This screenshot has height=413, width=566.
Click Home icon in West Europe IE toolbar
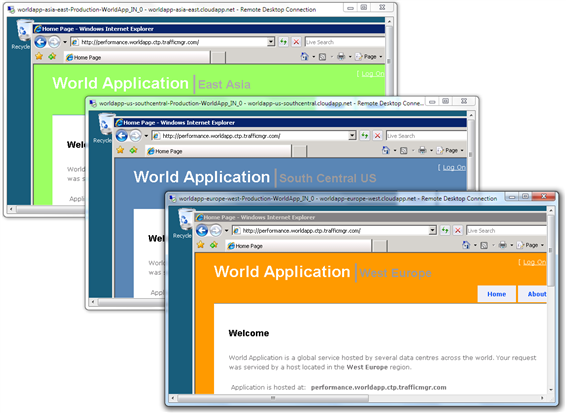466,245
